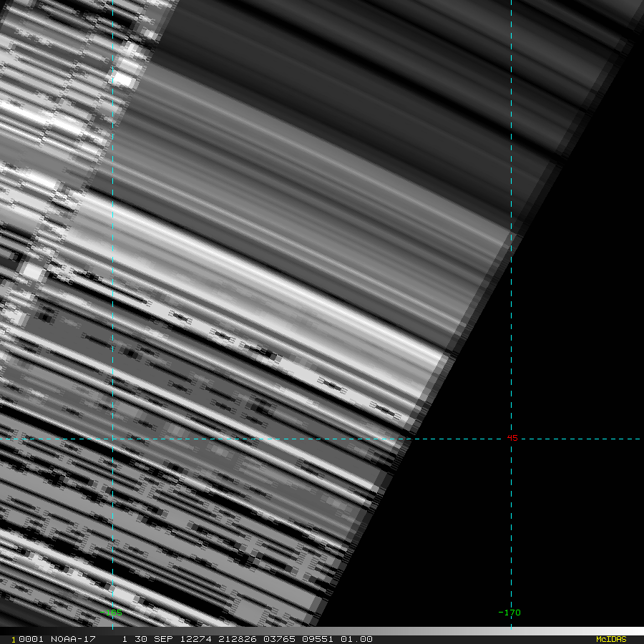Select the 01.00 resolution value
Image resolution: width=644 pixels, height=644 pixels.
[x=356, y=639]
